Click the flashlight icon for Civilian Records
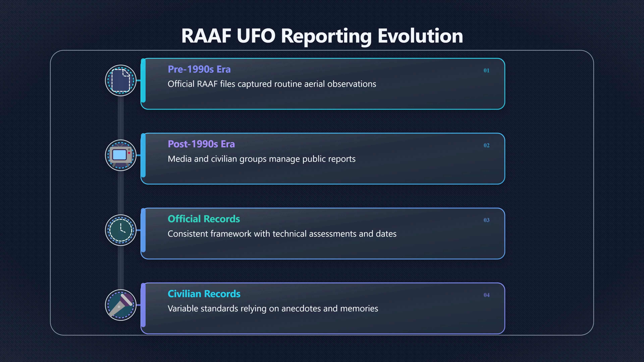Image resolution: width=644 pixels, height=362 pixels. click(121, 305)
